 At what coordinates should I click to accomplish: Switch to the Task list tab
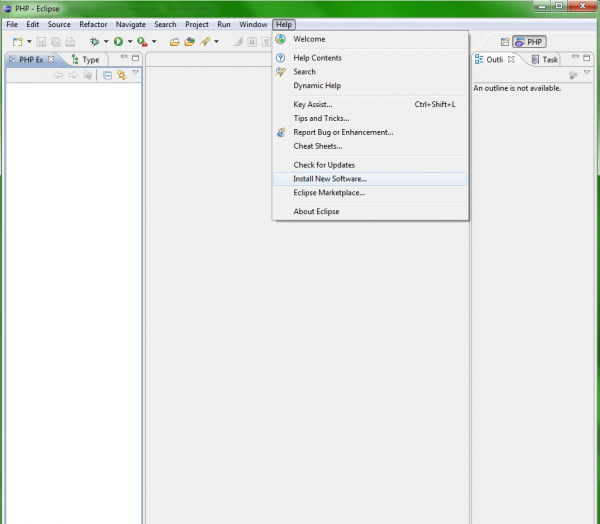pos(545,60)
